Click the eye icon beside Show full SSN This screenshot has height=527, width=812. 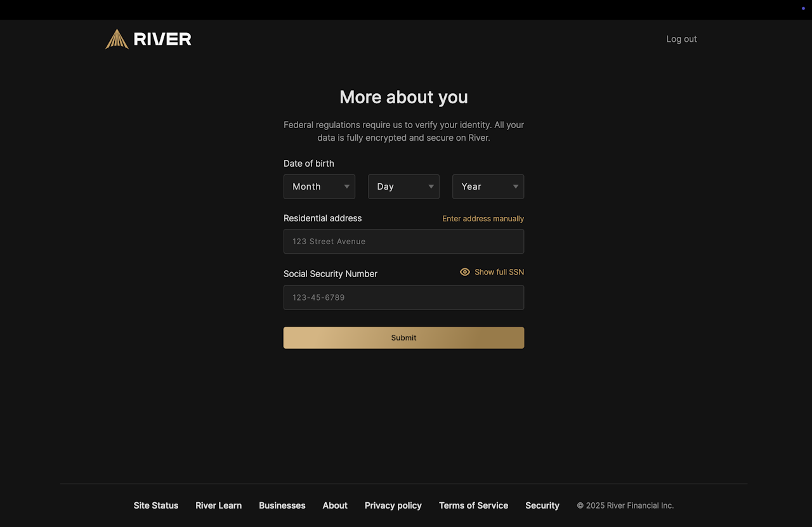[465, 272]
